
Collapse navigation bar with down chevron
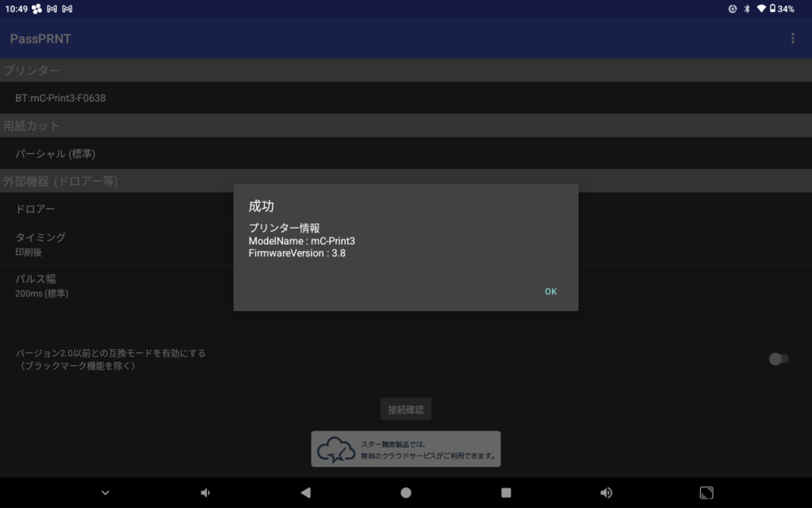pos(105,493)
